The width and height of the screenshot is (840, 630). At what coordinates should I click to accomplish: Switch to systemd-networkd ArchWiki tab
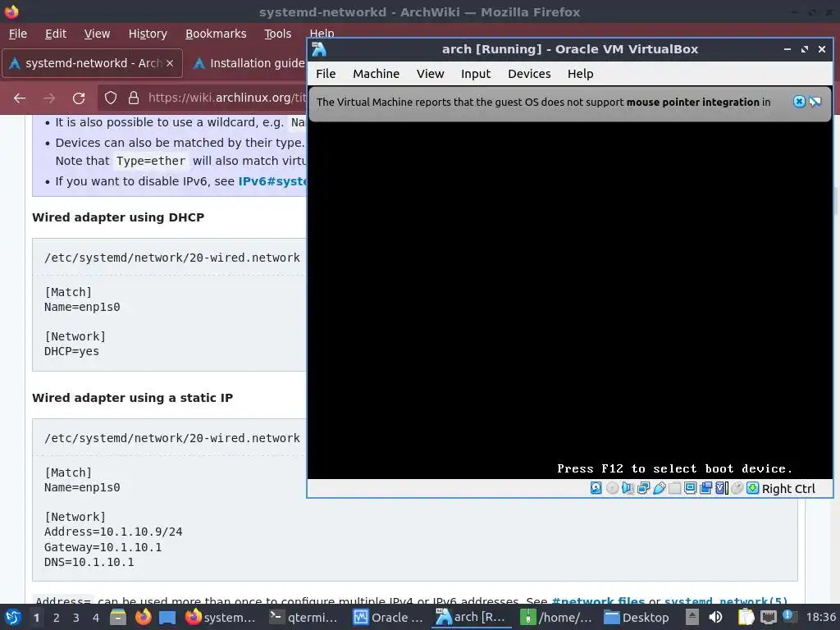[92, 63]
